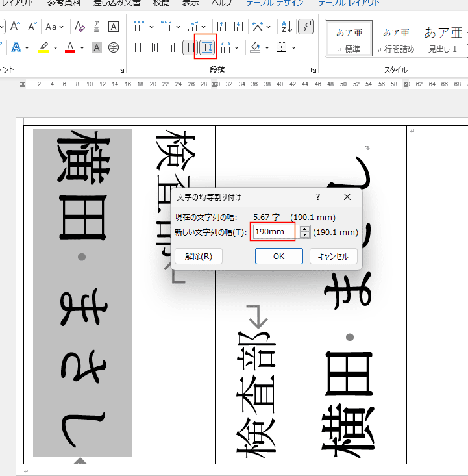Open the highlight color dropdown arrow
Screen dimensions: 468x476
point(56,47)
